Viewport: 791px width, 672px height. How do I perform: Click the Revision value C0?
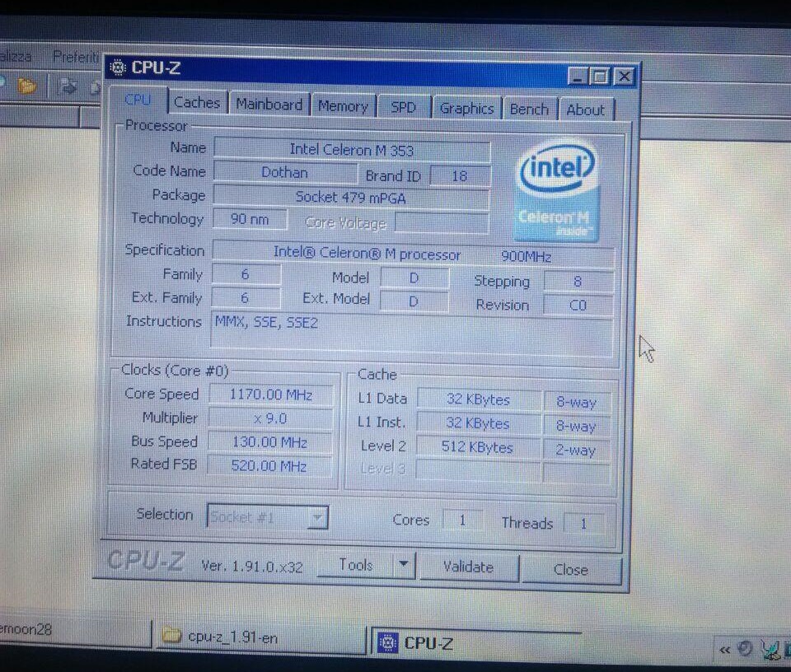578,305
